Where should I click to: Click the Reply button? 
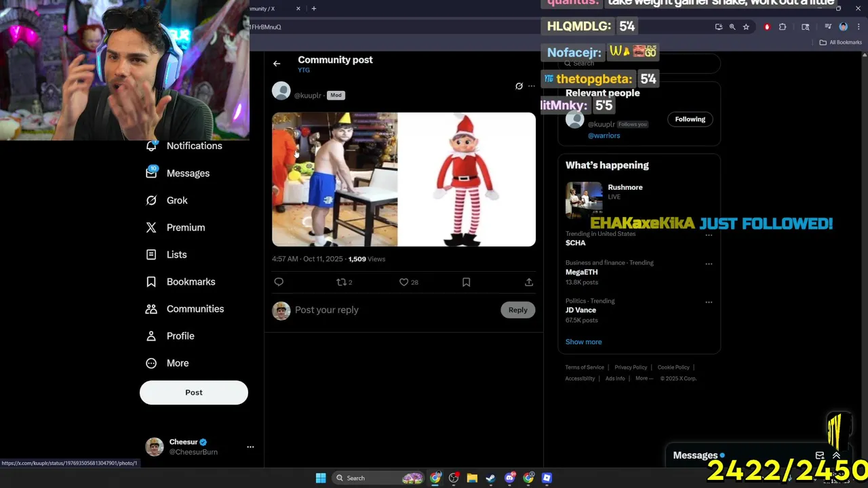[517, 310]
